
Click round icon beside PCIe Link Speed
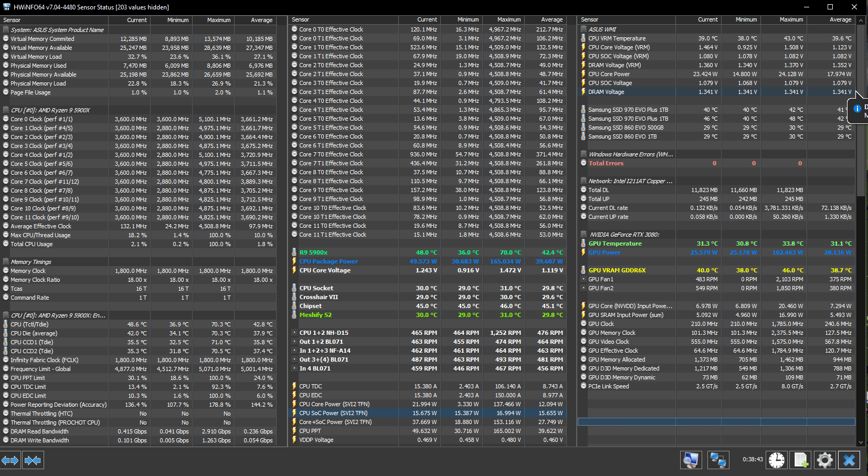pos(584,386)
